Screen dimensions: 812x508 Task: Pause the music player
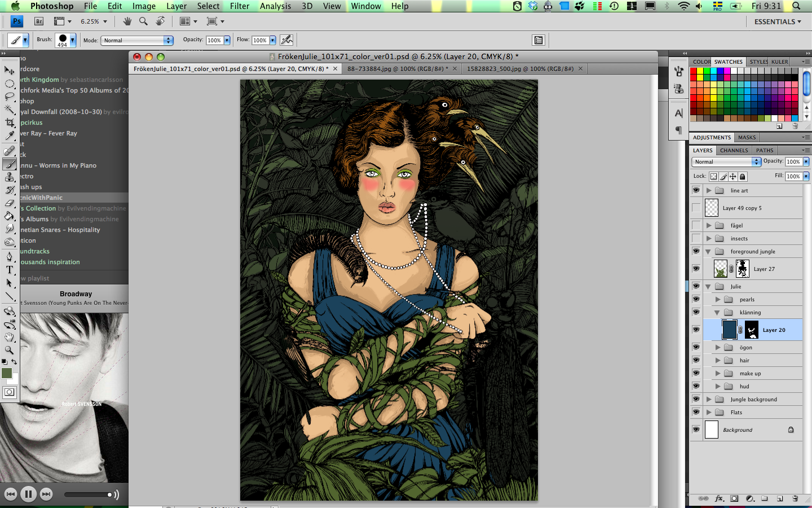pos(28,494)
